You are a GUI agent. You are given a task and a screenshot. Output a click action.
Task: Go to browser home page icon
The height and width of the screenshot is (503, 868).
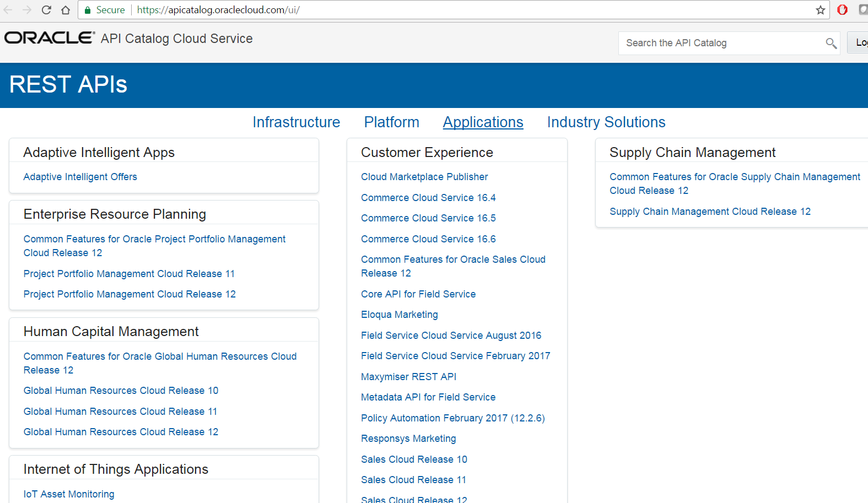[x=66, y=10]
